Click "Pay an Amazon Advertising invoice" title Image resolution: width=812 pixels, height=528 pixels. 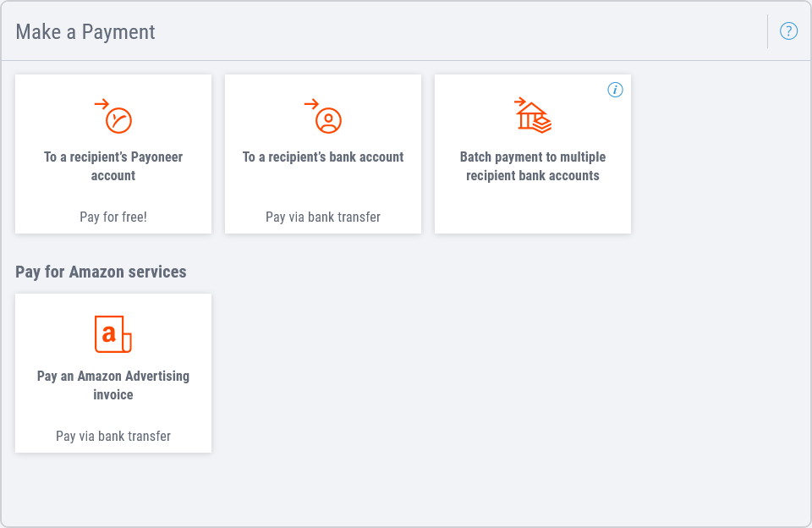[113, 385]
